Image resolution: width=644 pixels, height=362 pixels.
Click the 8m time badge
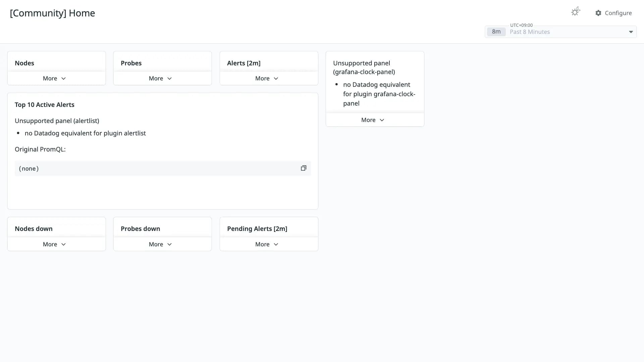coord(496,32)
